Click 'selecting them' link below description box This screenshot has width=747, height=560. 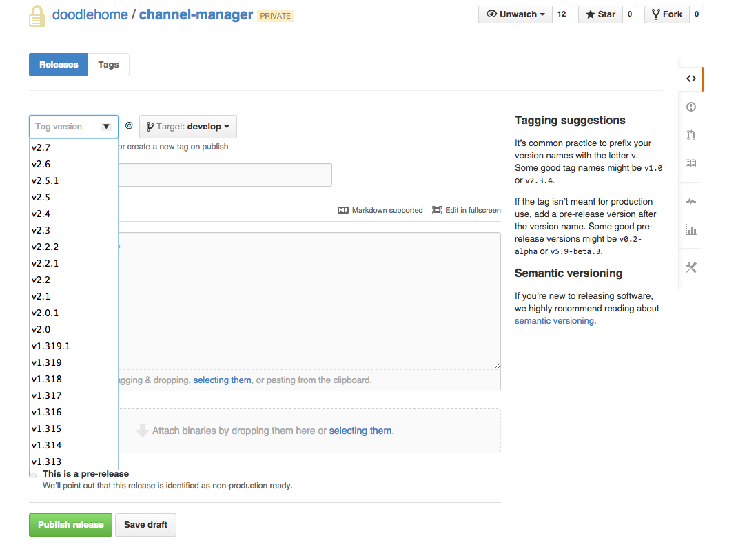pos(222,380)
